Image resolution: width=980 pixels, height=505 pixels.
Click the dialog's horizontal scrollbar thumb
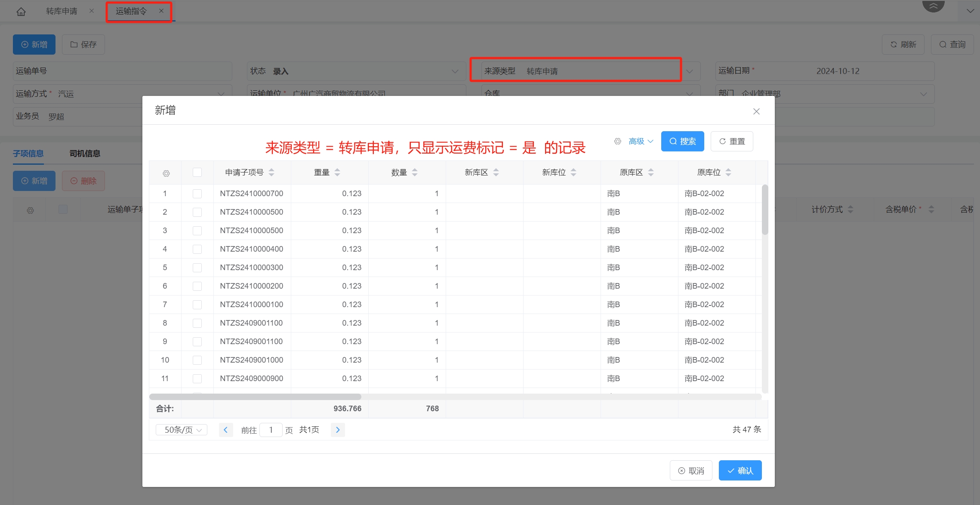tap(255, 397)
